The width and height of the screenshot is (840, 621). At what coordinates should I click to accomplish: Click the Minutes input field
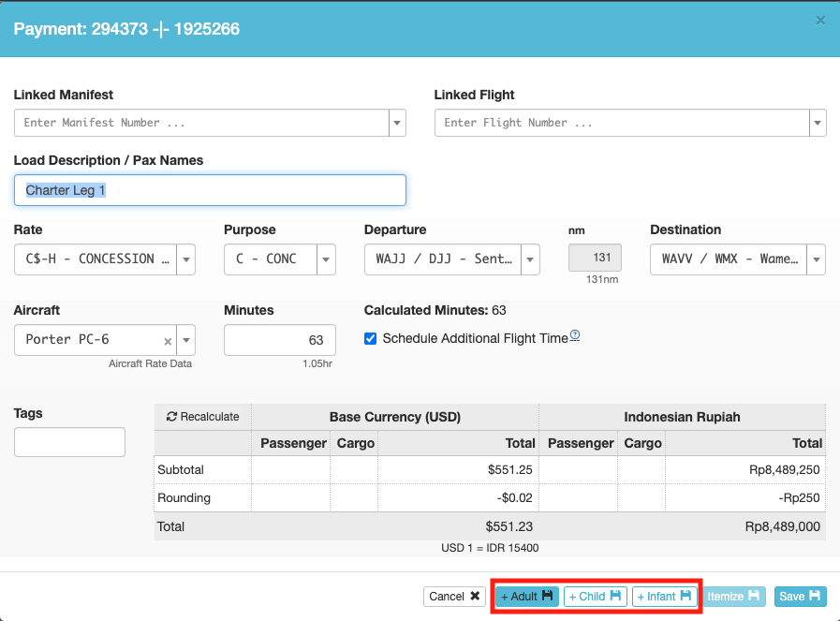tap(280, 340)
